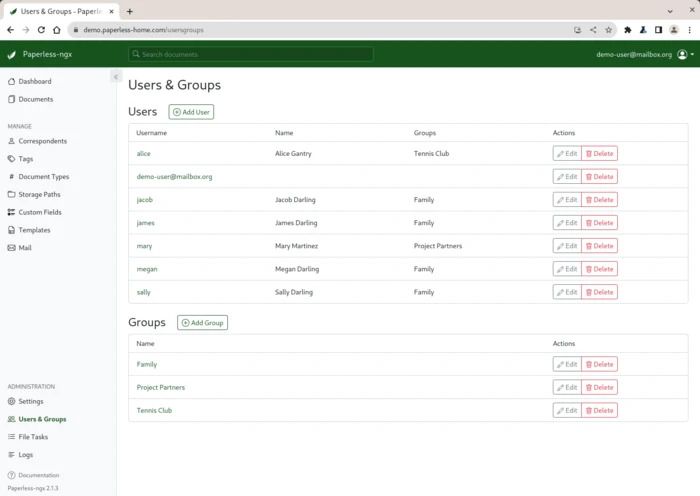Edit the user sally

[x=567, y=292]
